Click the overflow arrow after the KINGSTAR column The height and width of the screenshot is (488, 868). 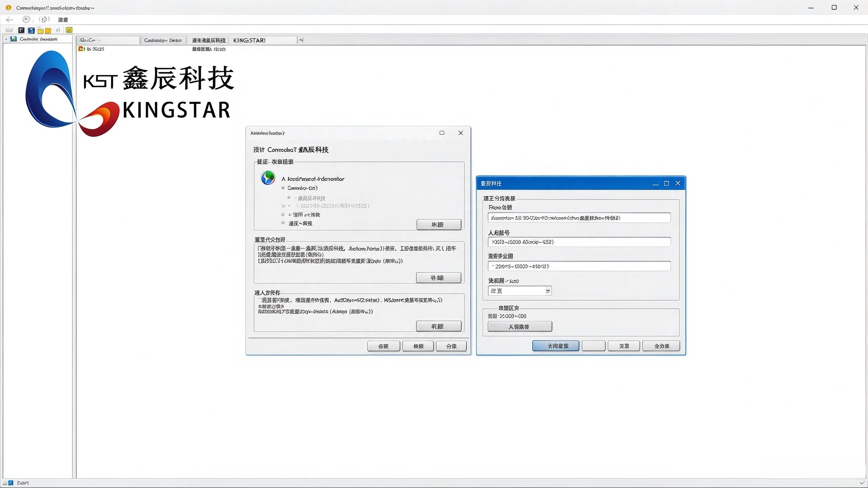pyautogui.click(x=301, y=40)
